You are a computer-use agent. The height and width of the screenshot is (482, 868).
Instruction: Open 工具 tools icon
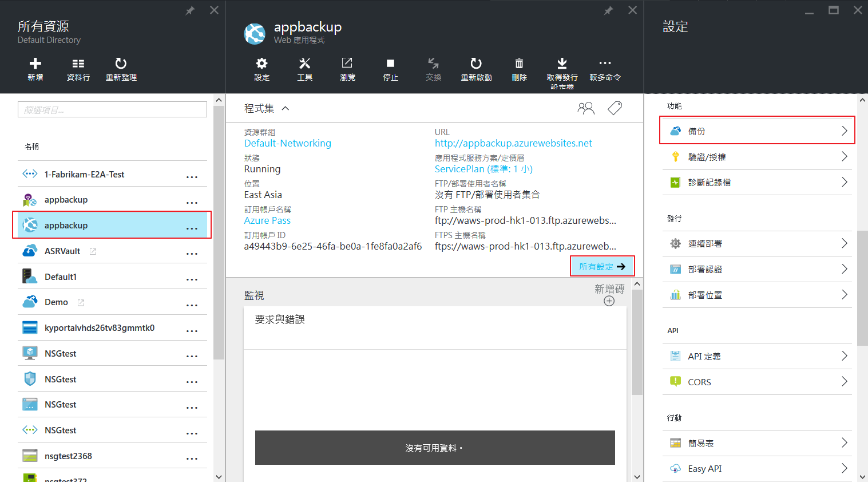point(305,64)
